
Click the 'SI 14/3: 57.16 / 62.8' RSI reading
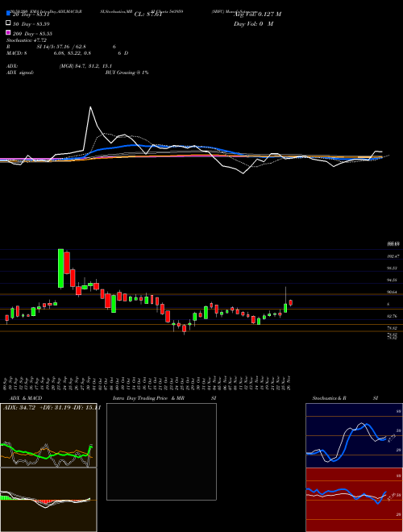click(x=61, y=47)
